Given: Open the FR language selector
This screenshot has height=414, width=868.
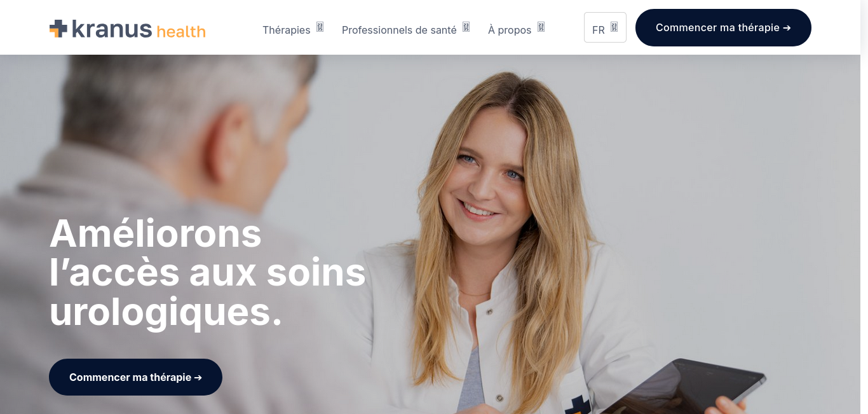Looking at the screenshot, I should (605, 27).
